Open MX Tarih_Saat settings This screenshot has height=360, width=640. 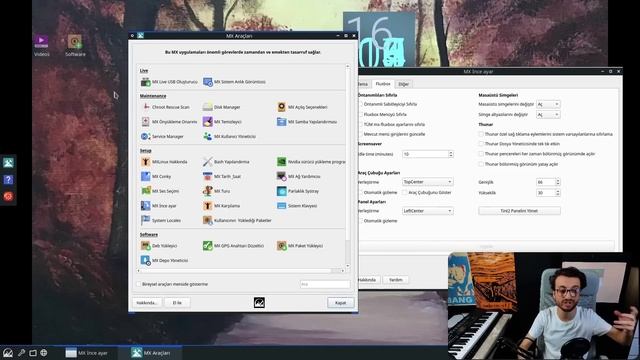pyautogui.click(x=222, y=177)
